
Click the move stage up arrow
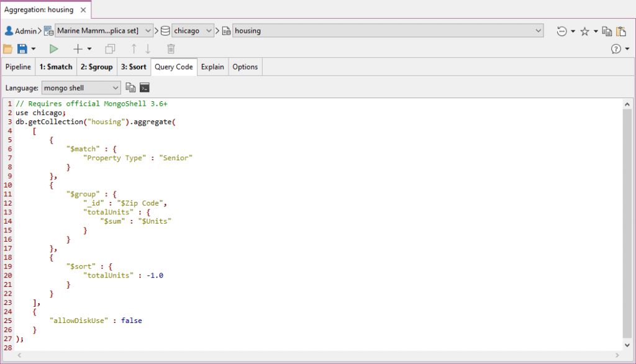(x=134, y=48)
